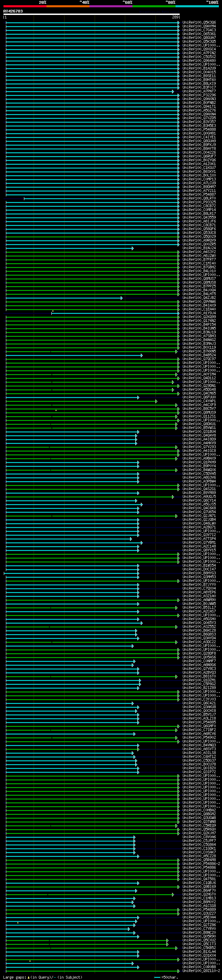Open hit UniRef100_C7G4C3
This screenshot has width=222, height=980.
click(x=199, y=30)
